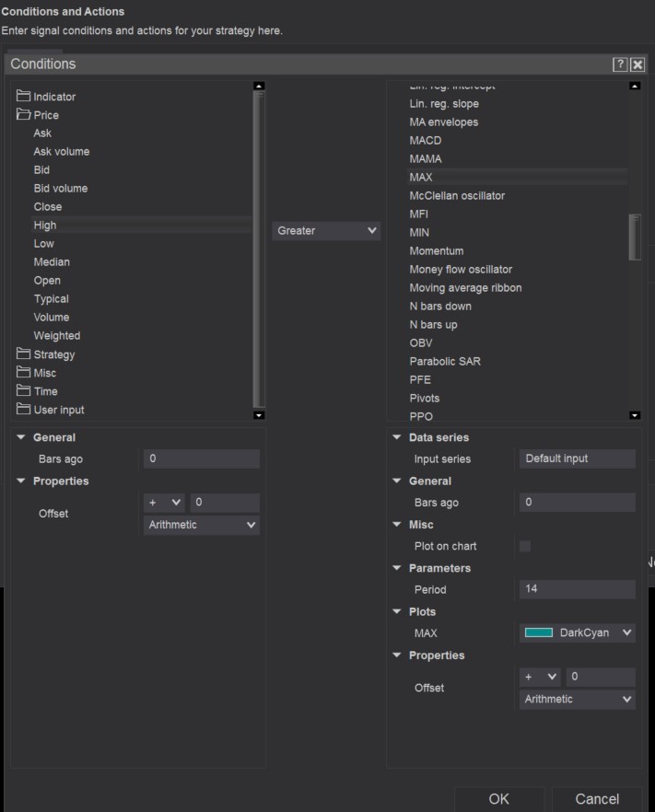This screenshot has width=655, height=812.
Task: Select the MACD indicator
Action: 426,140
